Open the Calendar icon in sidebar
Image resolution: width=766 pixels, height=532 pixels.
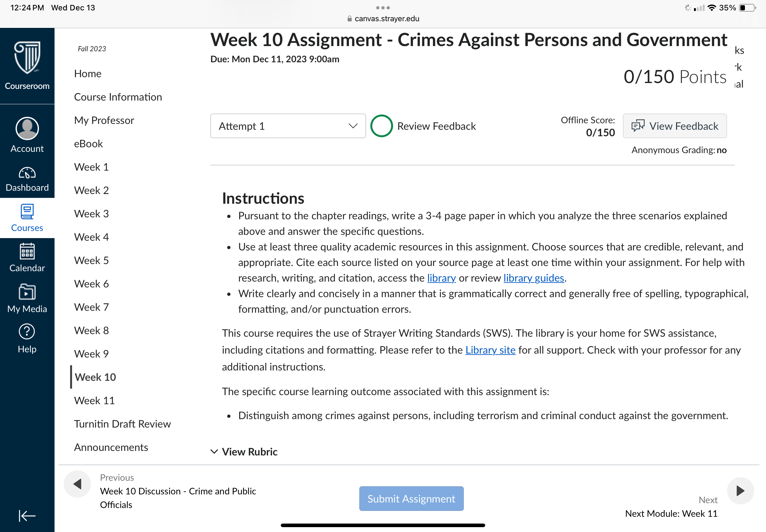[27, 251]
